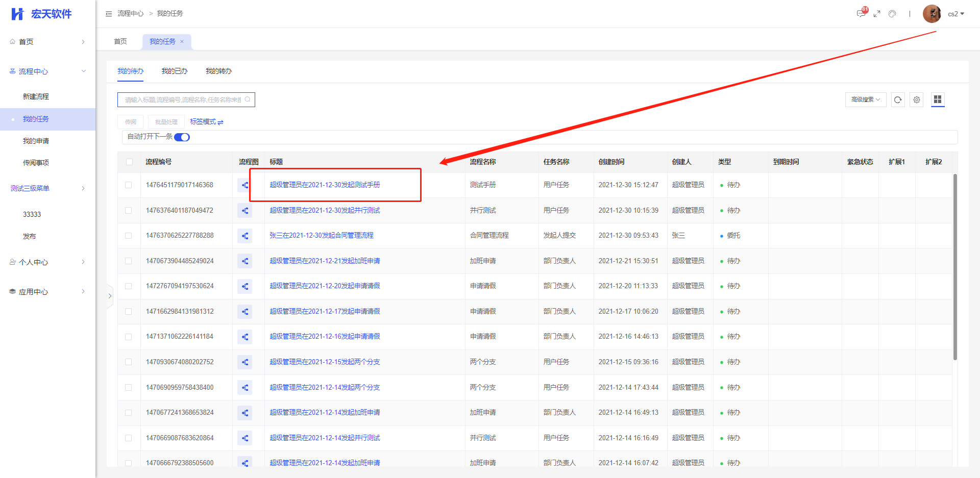Switch to the 我的已办 tab

click(175, 71)
